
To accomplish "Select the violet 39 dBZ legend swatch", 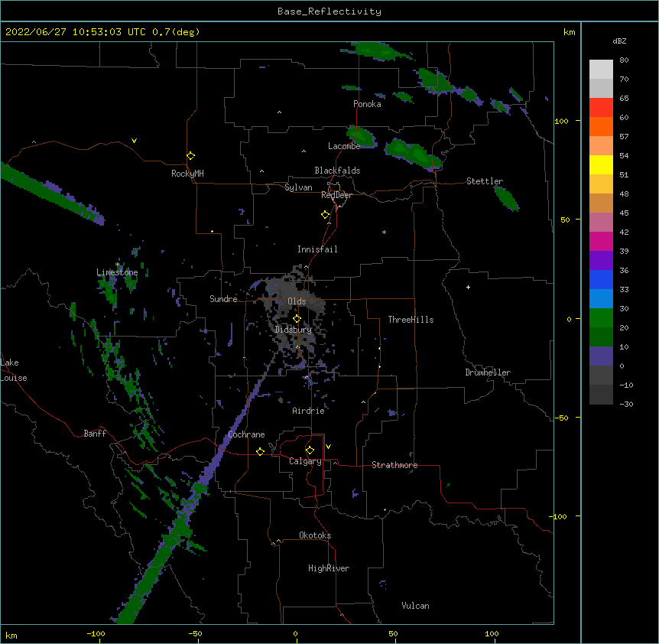I will (601, 261).
